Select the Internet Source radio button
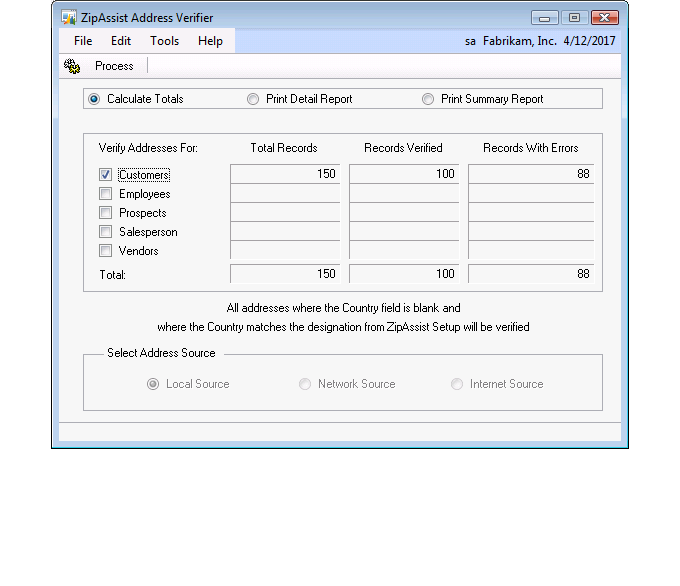The image size is (680, 586). click(457, 384)
